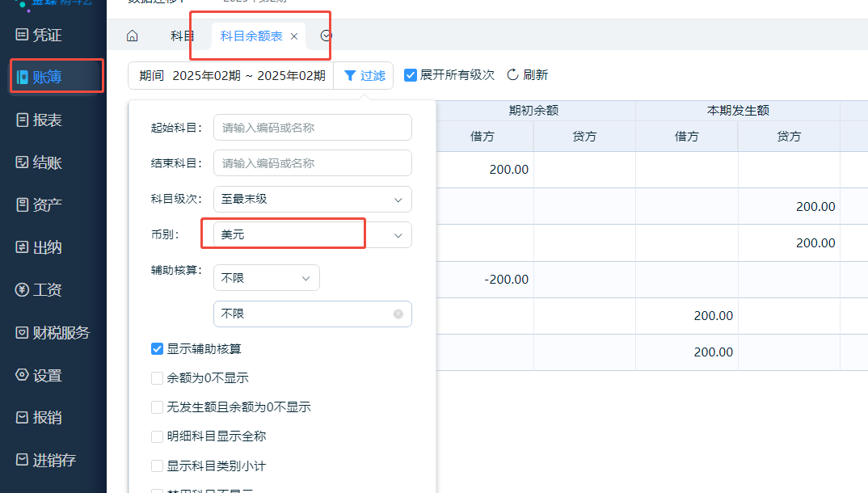
Task: Go to 结账 in the sidebar
Action: click(48, 162)
